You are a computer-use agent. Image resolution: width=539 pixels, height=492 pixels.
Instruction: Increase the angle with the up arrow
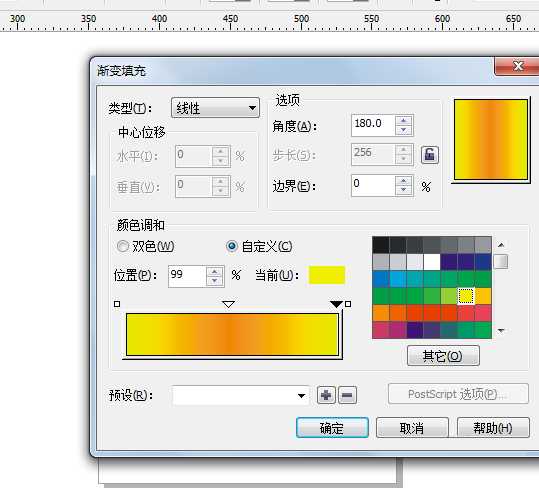pyautogui.click(x=404, y=121)
